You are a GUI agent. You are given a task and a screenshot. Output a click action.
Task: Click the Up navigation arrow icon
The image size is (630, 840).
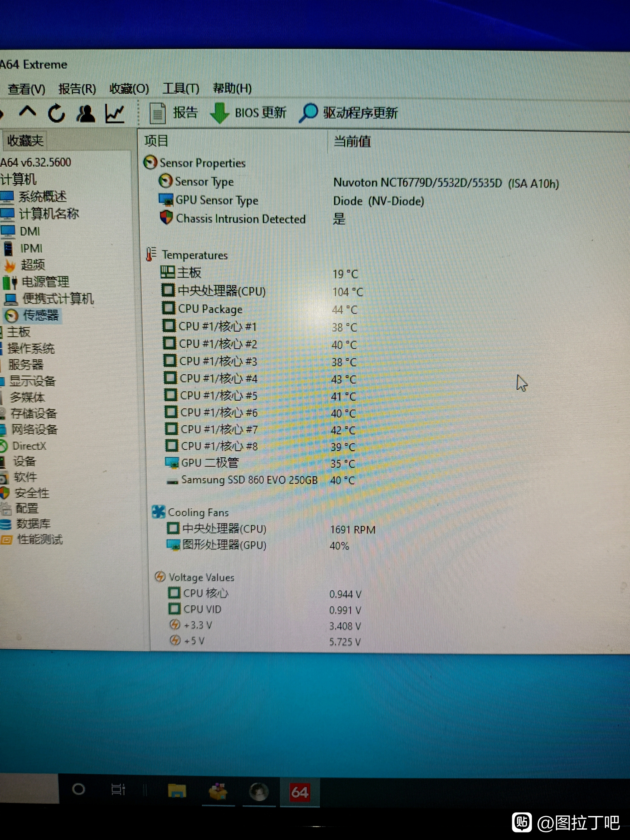[27, 113]
